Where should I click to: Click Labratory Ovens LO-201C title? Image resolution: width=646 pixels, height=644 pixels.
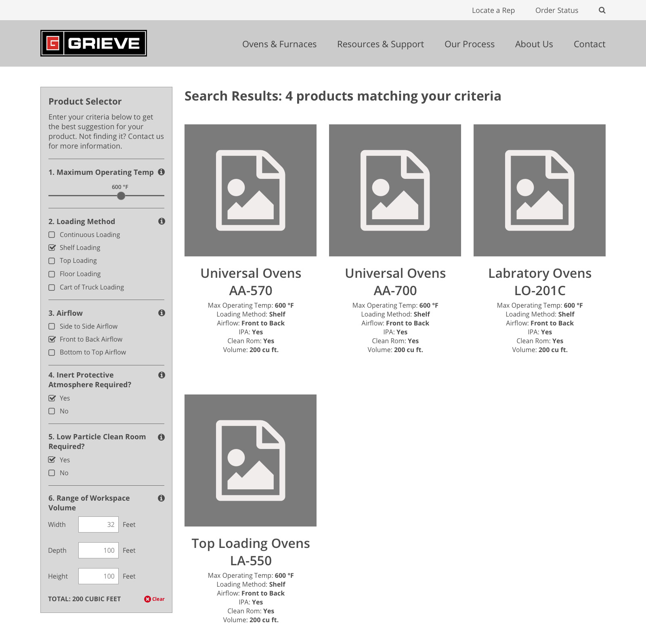click(540, 282)
